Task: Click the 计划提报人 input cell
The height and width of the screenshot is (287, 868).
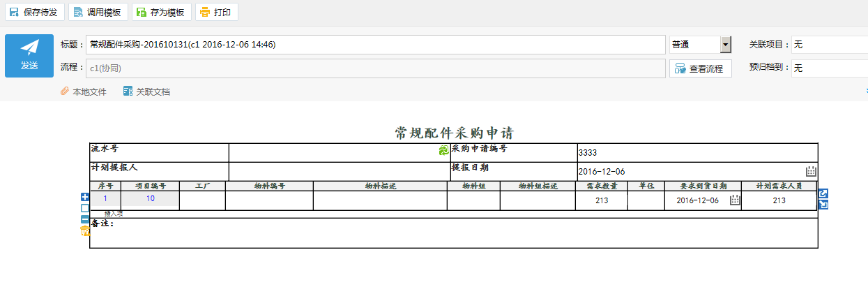Action: pos(339,172)
